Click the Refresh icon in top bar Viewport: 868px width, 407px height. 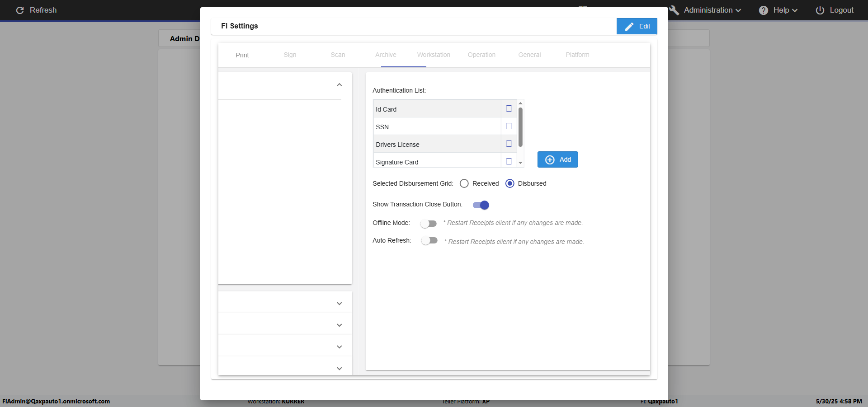(x=20, y=10)
